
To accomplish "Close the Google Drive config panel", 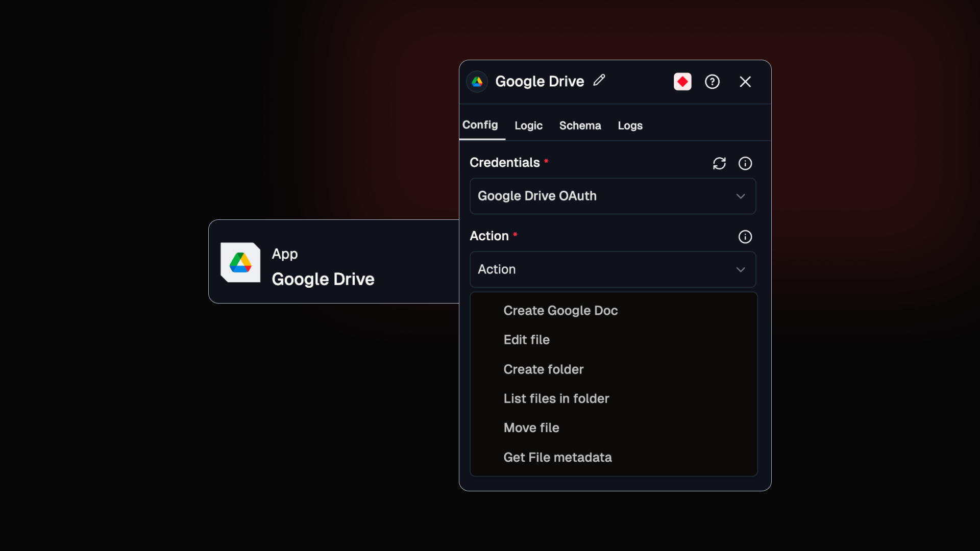I will [745, 82].
